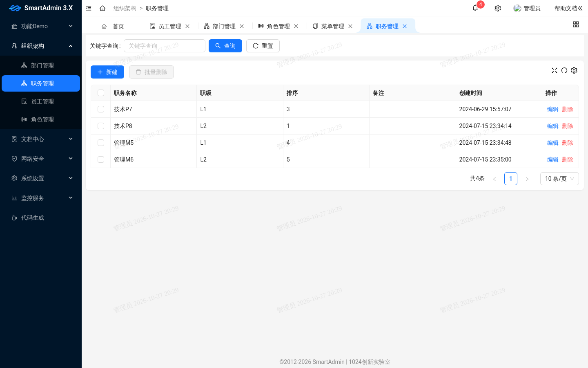
Task: Collapse the 组织架构 sidebar menu
Action: pos(41,46)
